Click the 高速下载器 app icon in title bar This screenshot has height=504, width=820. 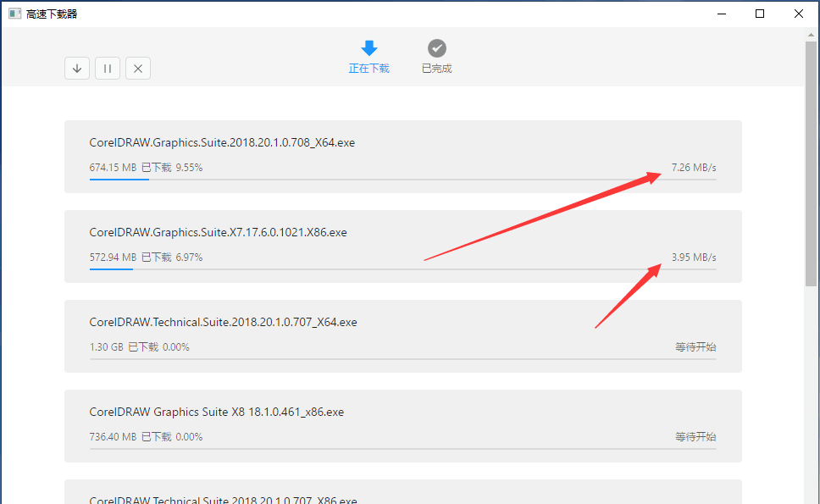coord(14,14)
